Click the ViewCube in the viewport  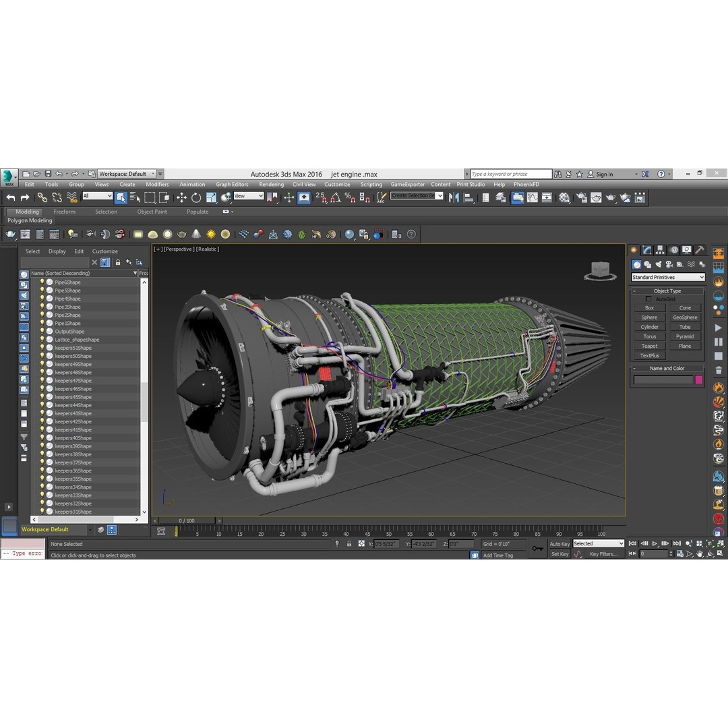coord(600,271)
